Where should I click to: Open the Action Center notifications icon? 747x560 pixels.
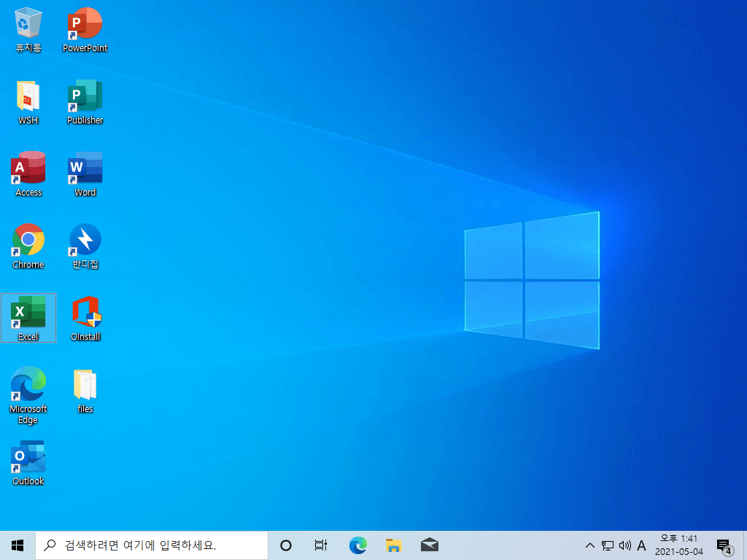click(x=724, y=545)
